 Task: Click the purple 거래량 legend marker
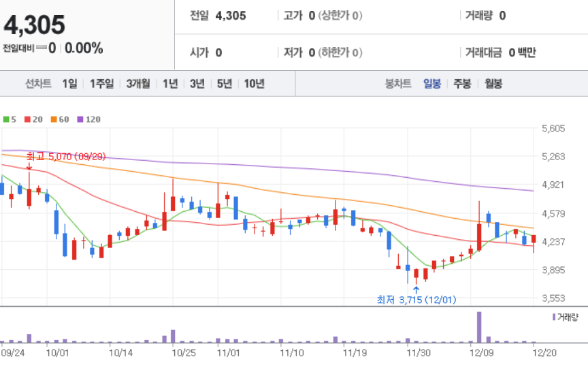click(554, 318)
